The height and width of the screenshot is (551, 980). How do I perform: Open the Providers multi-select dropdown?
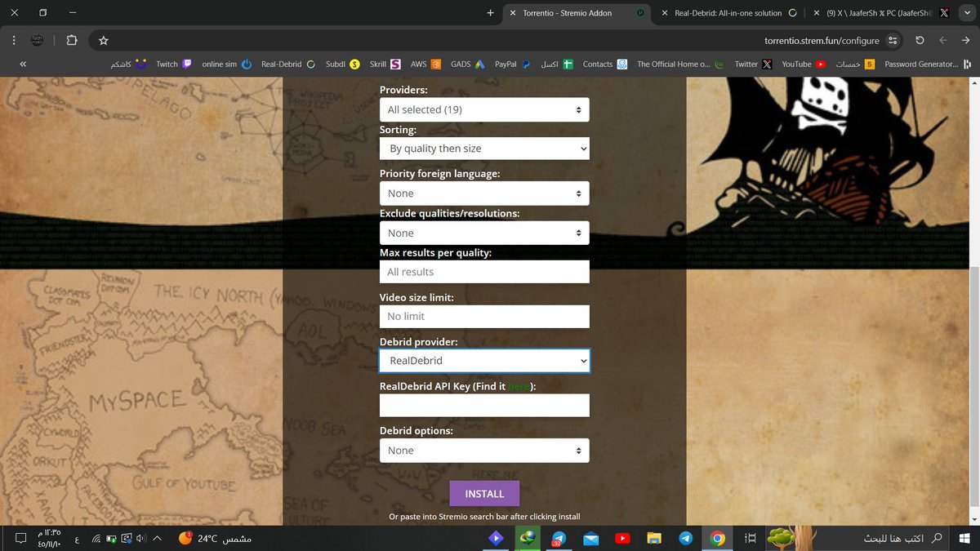[x=484, y=109]
